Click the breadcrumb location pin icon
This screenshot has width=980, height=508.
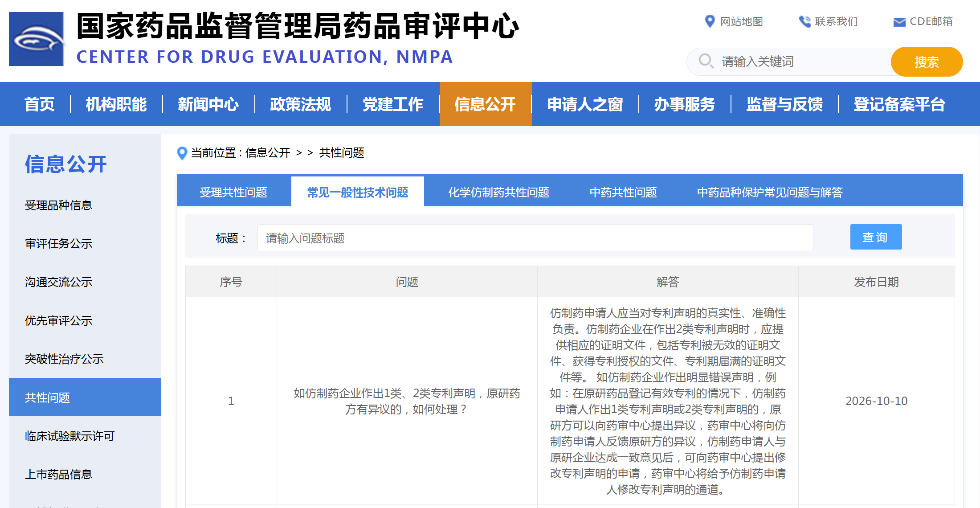pyautogui.click(x=182, y=153)
